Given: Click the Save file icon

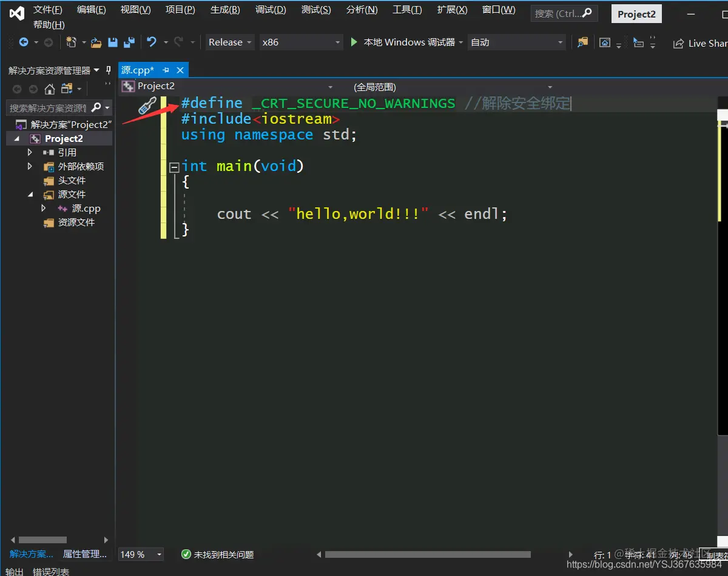Looking at the screenshot, I should pos(113,42).
